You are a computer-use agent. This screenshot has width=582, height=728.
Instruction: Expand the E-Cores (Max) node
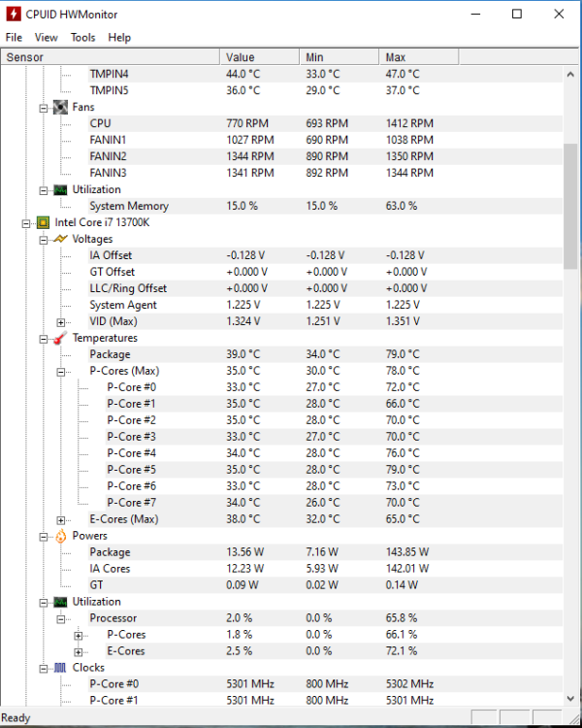(61, 520)
